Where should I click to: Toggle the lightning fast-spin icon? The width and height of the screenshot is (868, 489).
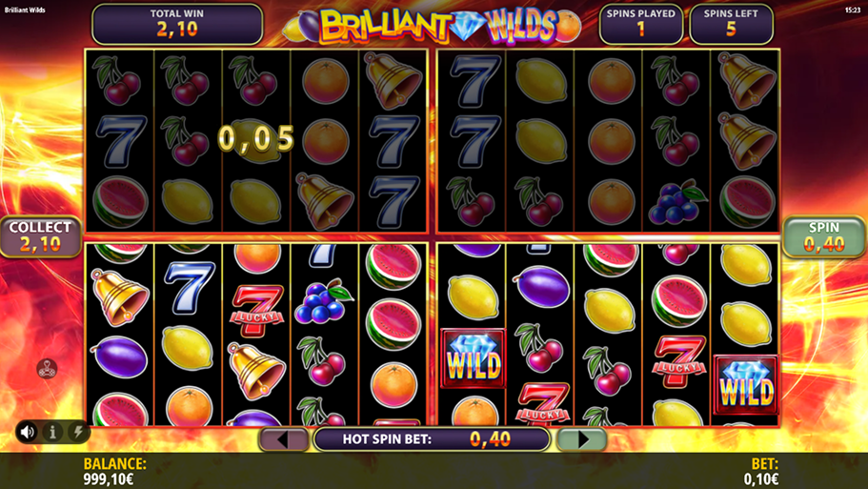tap(78, 432)
